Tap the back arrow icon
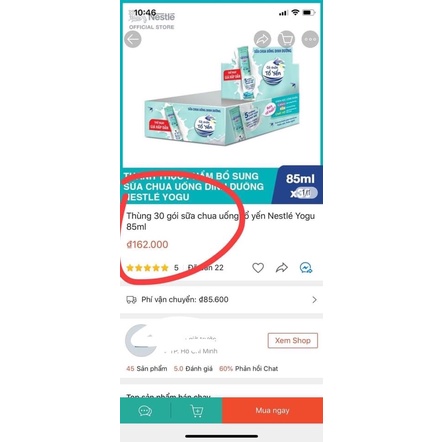Image resolution: width=442 pixels, height=442 pixels. pos(133,40)
